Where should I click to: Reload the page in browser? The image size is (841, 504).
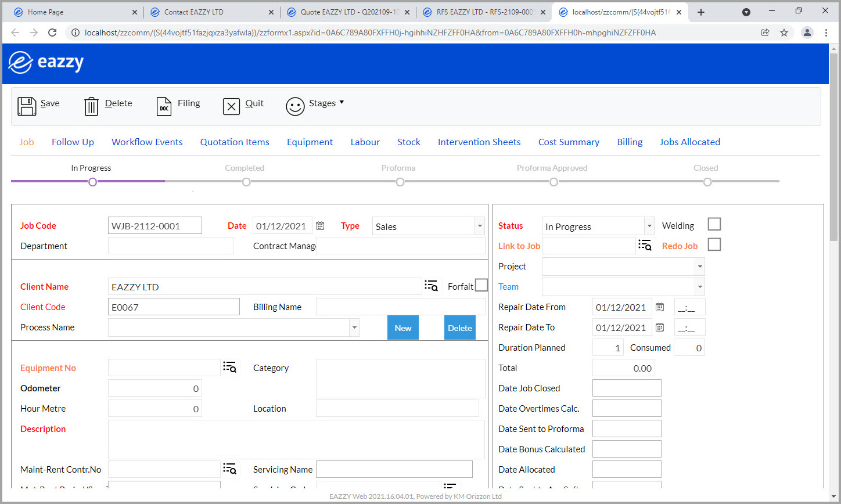[x=52, y=33]
